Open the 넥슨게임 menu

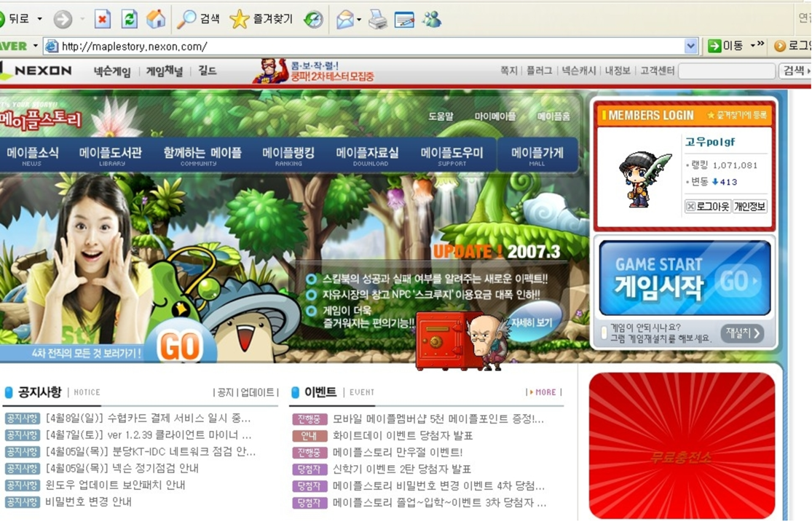[x=112, y=71]
